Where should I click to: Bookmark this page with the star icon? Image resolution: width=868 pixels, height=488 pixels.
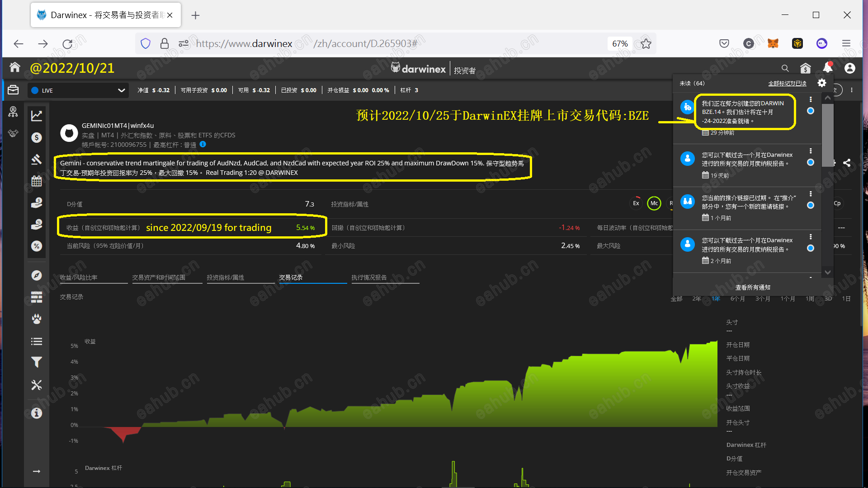646,43
